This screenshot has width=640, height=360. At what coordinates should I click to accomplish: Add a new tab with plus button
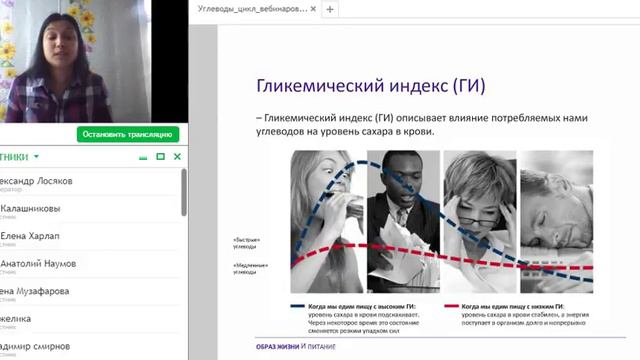(x=330, y=9)
